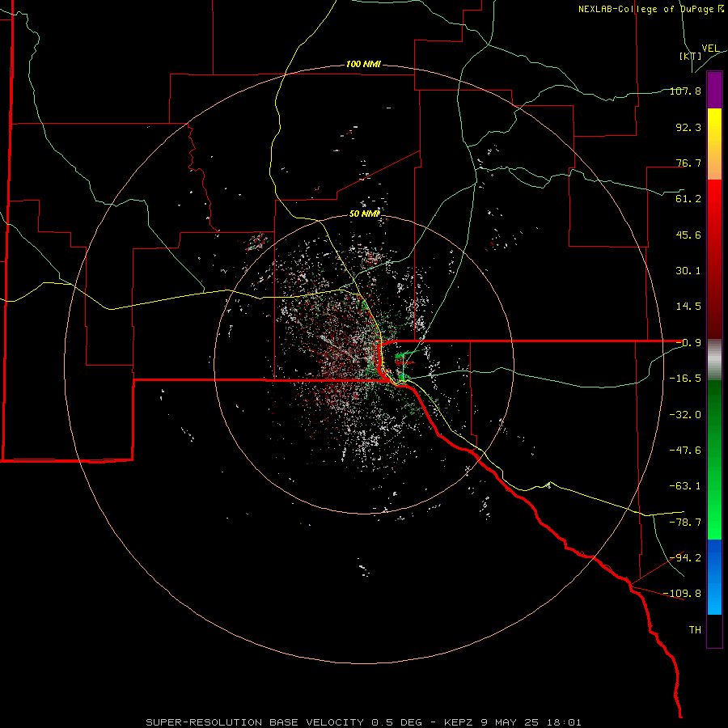The image size is (728, 728).
Task: Click the -0.9 velocity scale value
Action: coord(688,343)
